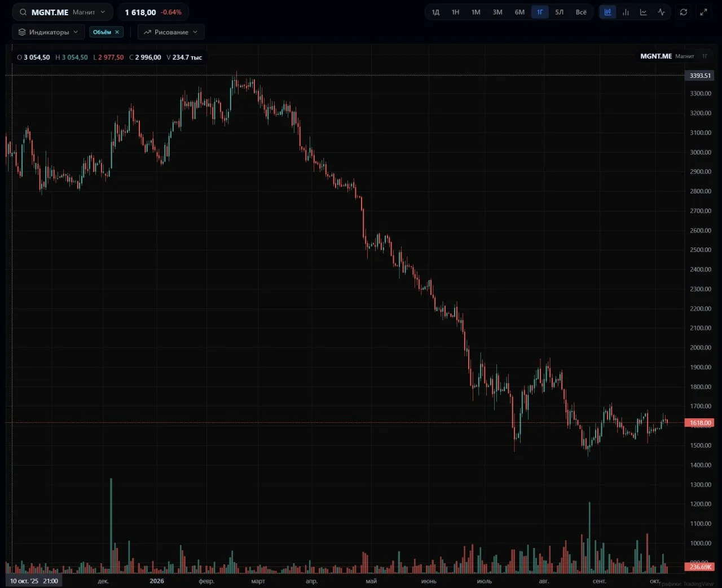Open the Индикаторы dropdown
Image resolution: width=722 pixels, height=588 pixels.
(x=49, y=32)
